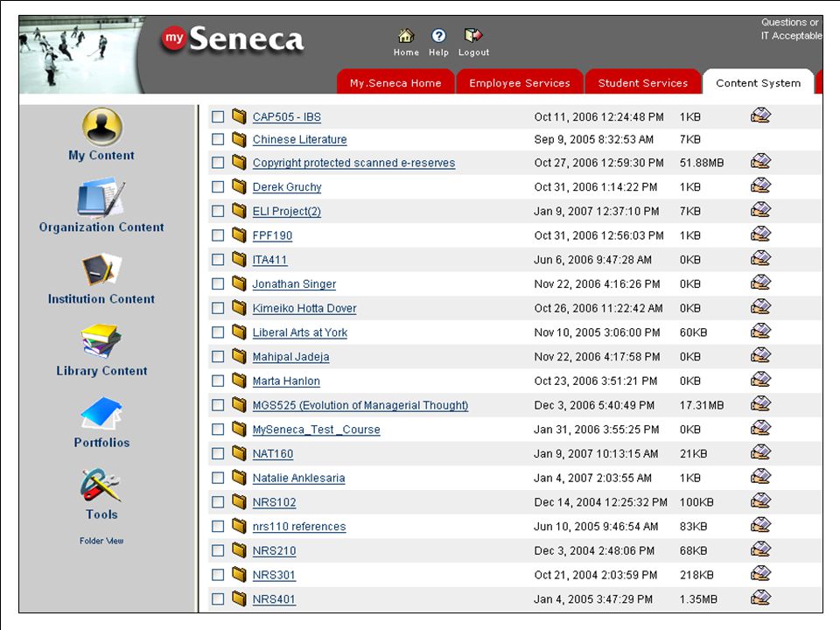Click the Logout icon
The width and height of the screenshot is (840, 630).
tap(473, 36)
